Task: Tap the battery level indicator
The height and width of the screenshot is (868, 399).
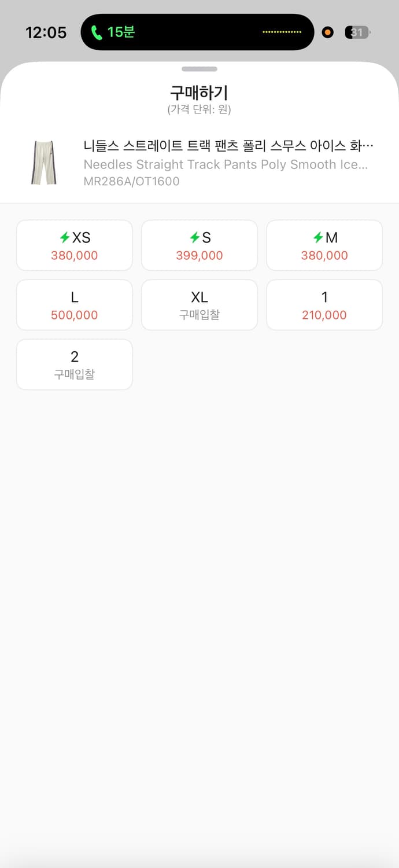Action: coord(357,32)
